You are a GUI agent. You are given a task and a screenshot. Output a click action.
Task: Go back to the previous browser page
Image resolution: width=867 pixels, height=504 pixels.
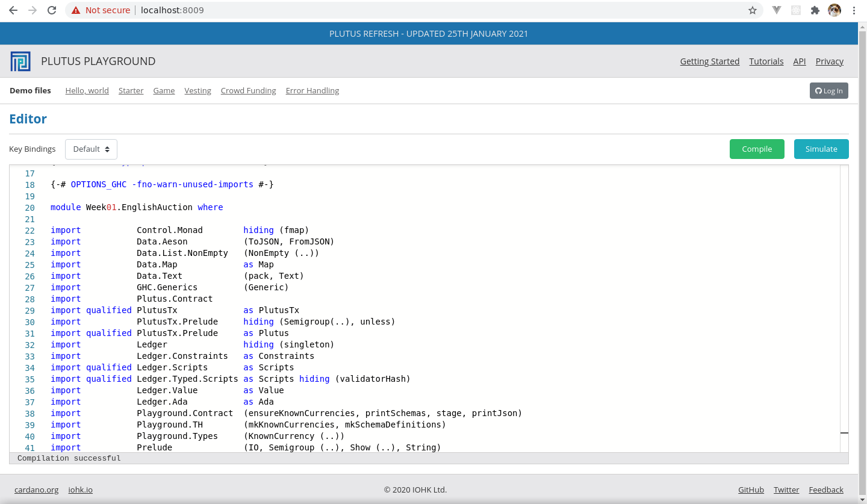coord(13,10)
